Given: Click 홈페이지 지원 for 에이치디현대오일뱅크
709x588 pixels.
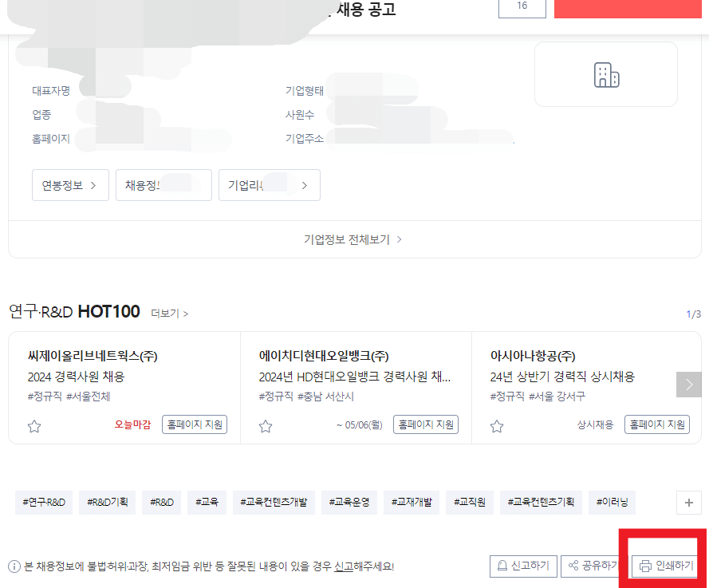Looking at the screenshot, I should (425, 424).
